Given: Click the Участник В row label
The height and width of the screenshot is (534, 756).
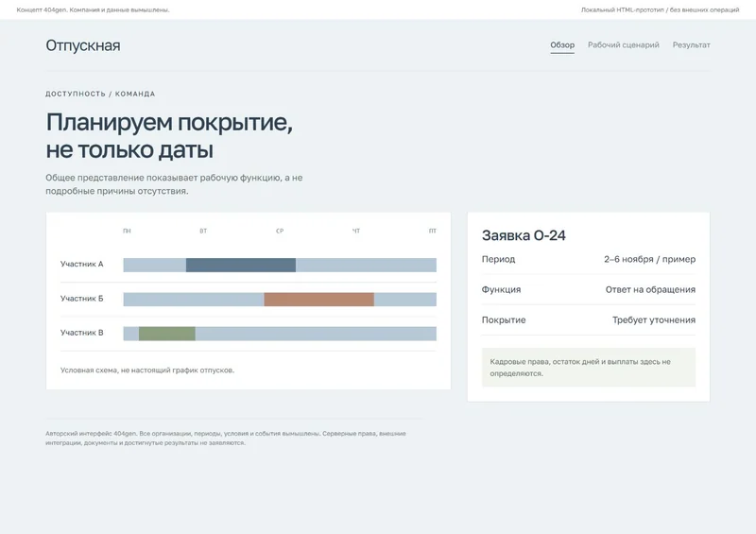Looking at the screenshot, I should click(82, 333).
